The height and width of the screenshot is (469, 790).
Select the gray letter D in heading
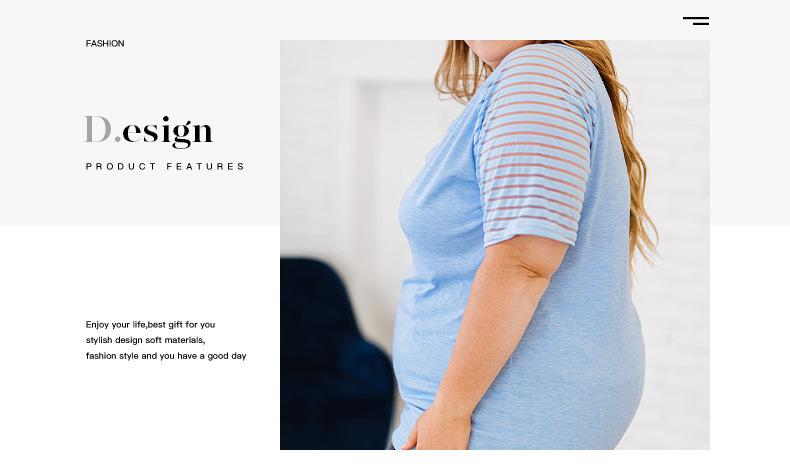tap(98, 129)
